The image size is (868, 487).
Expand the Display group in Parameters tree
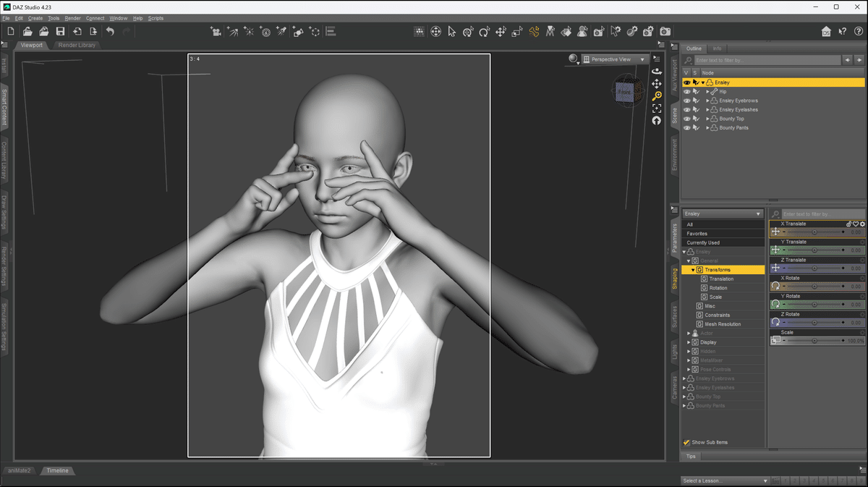click(689, 342)
